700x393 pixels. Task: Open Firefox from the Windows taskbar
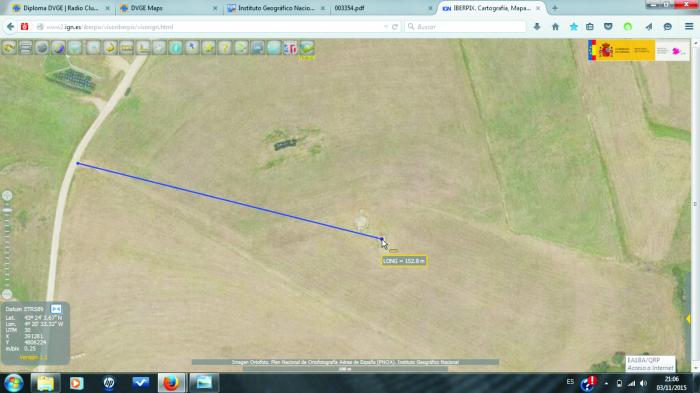[x=171, y=383]
